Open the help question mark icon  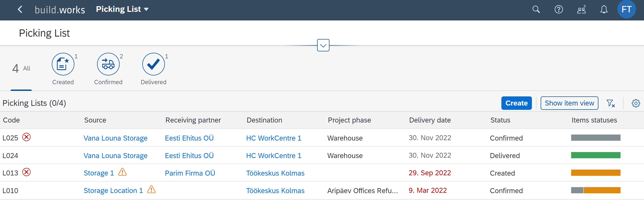(x=559, y=9)
